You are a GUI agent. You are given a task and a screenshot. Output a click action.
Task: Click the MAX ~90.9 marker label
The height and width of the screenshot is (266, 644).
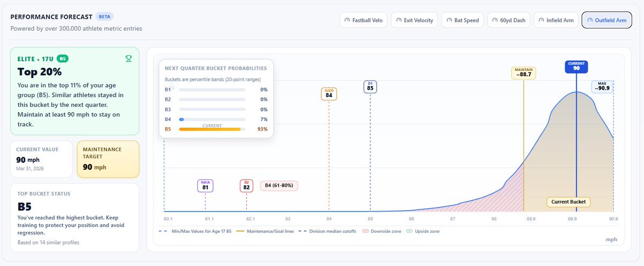pos(601,87)
